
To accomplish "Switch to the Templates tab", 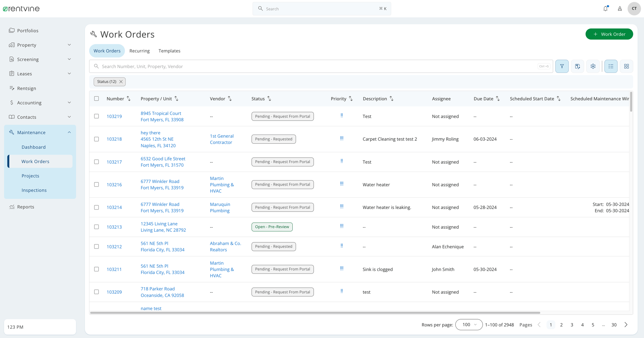I will point(169,51).
